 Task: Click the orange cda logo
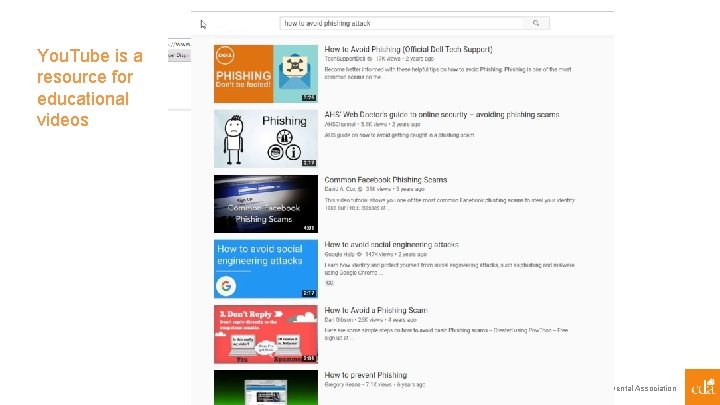coord(703,387)
